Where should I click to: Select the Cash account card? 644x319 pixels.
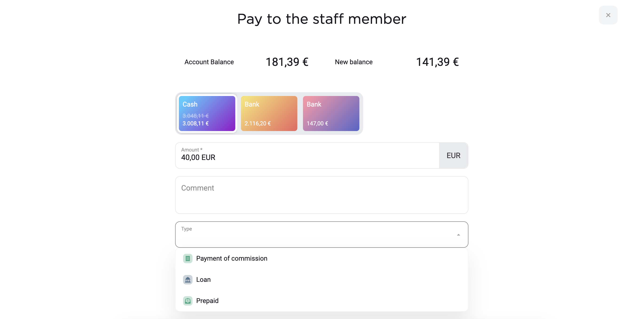pos(207,113)
